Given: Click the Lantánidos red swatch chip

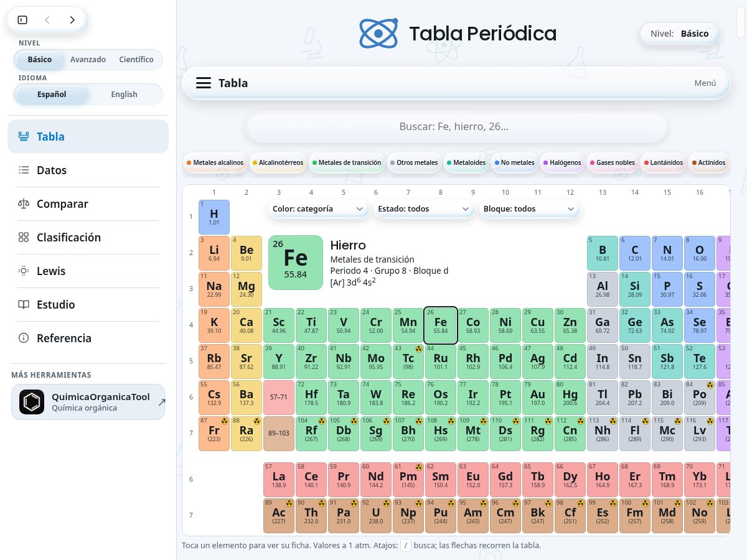Looking at the screenshot, I should 664,162.
